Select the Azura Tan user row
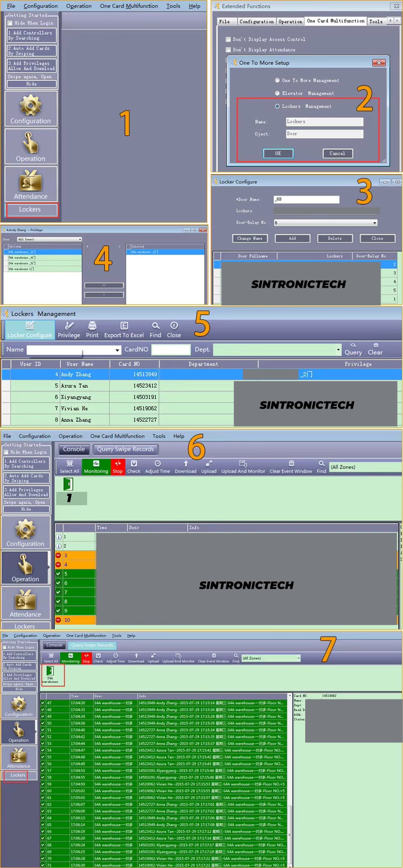Viewport: 403px width, 868px height. point(201,385)
